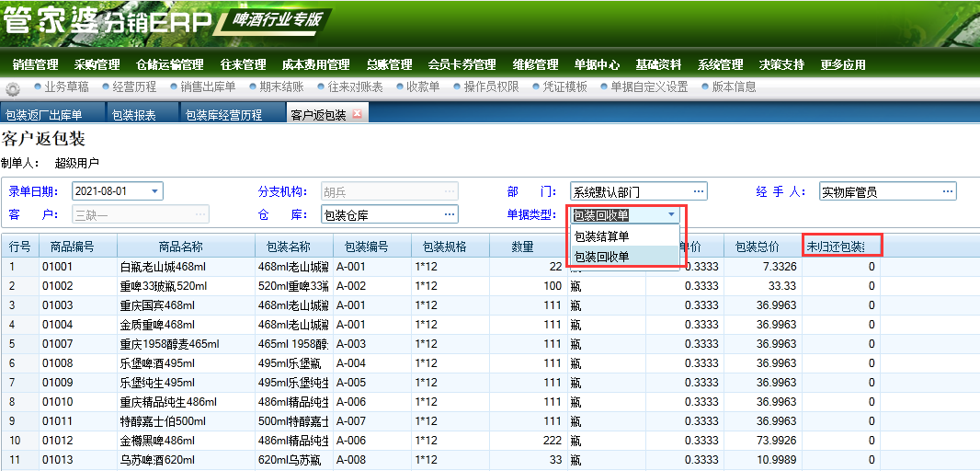Choose 包装回收单 option in dropdown list

tap(623, 256)
